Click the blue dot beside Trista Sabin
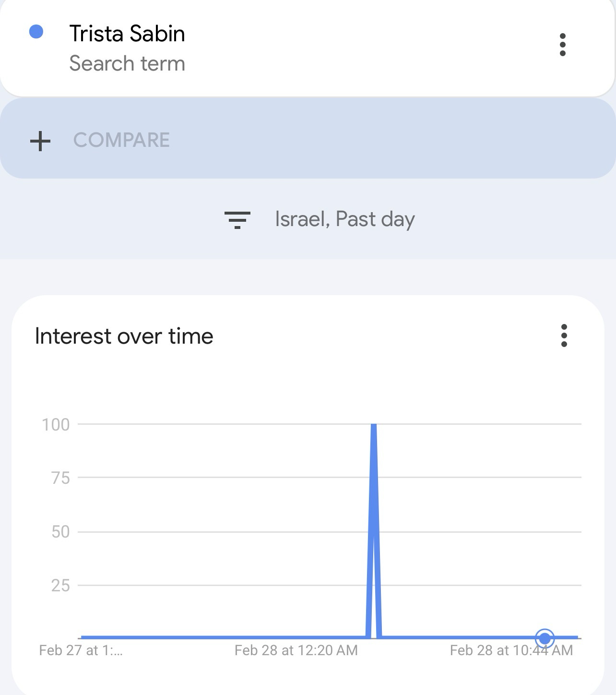 36,32
